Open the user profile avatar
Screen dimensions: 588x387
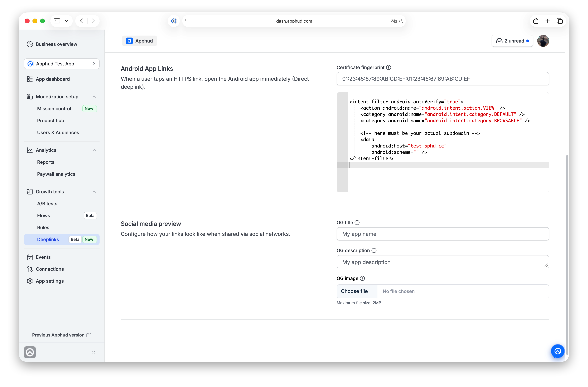543,41
